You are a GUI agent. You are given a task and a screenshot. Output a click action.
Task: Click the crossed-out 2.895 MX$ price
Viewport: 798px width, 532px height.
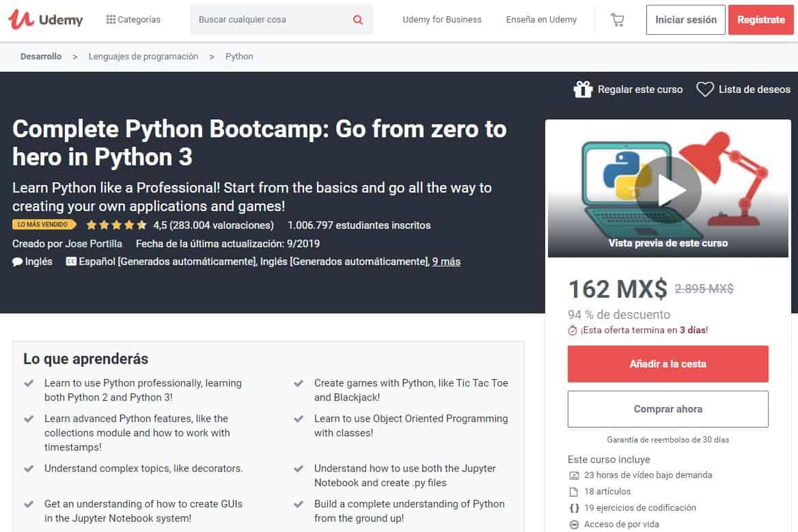click(x=704, y=289)
